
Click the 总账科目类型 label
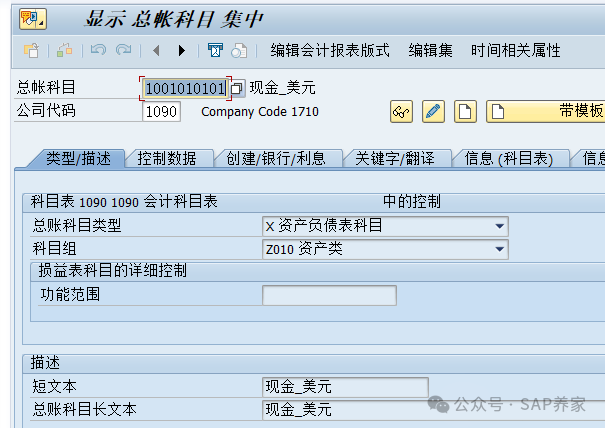[x=77, y=225]
